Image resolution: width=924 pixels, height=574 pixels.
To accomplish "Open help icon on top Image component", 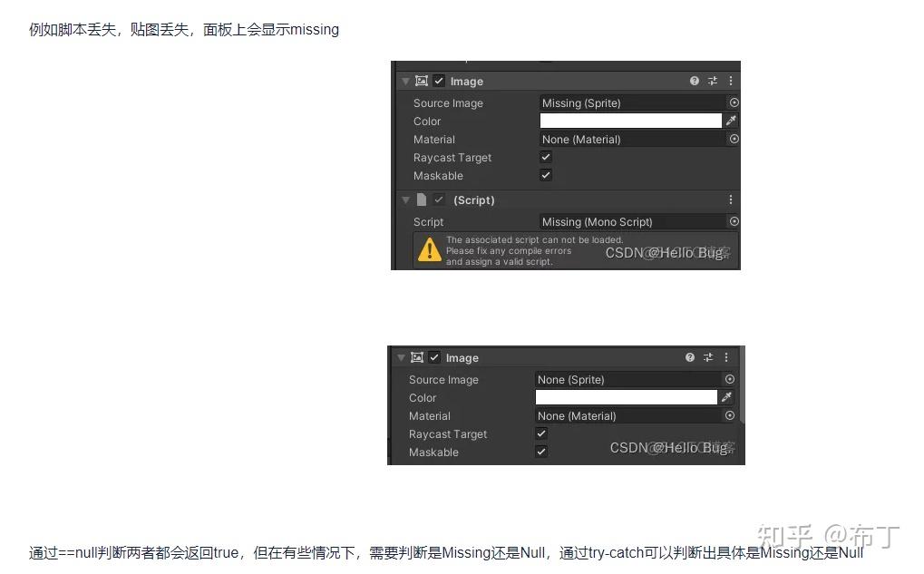I will point(695,81).
